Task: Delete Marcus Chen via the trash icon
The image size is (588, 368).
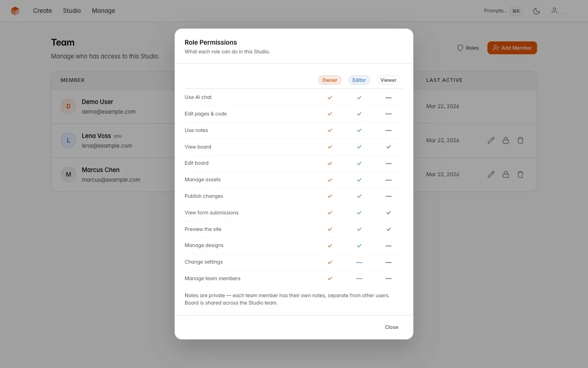Action: (x=520, y=174)
